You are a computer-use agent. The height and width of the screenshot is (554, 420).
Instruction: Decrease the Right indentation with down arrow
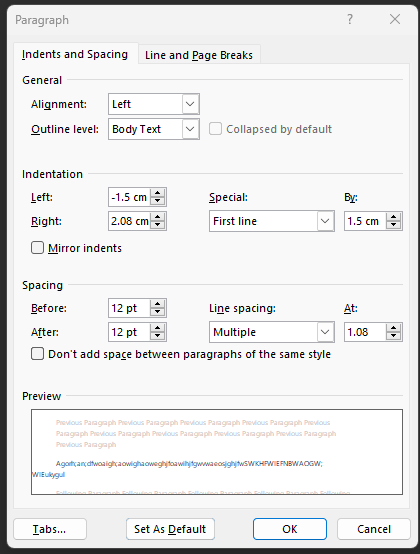click(158, 225)
